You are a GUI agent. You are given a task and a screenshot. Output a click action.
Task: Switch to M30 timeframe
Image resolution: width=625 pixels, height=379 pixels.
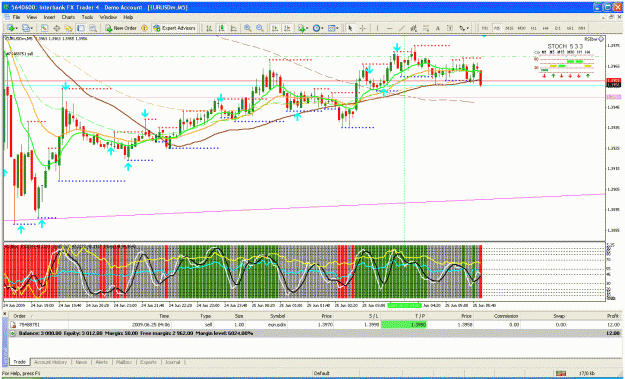coord(522,28)
